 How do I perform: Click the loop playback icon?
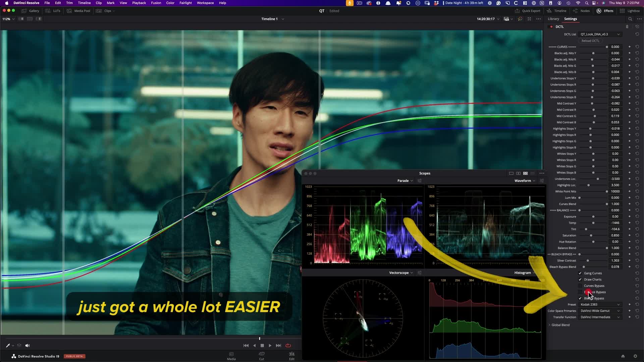pyautogui.click(x=288, y=346)
